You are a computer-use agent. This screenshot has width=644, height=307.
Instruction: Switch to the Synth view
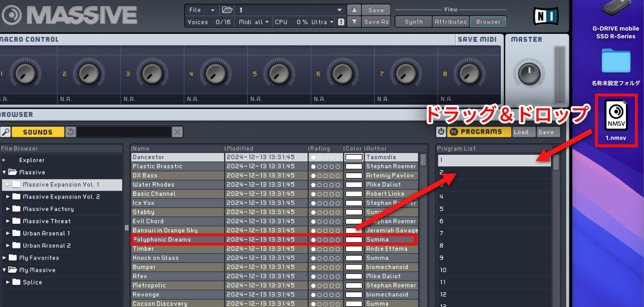pyautogui.click(x=413, y=21)
